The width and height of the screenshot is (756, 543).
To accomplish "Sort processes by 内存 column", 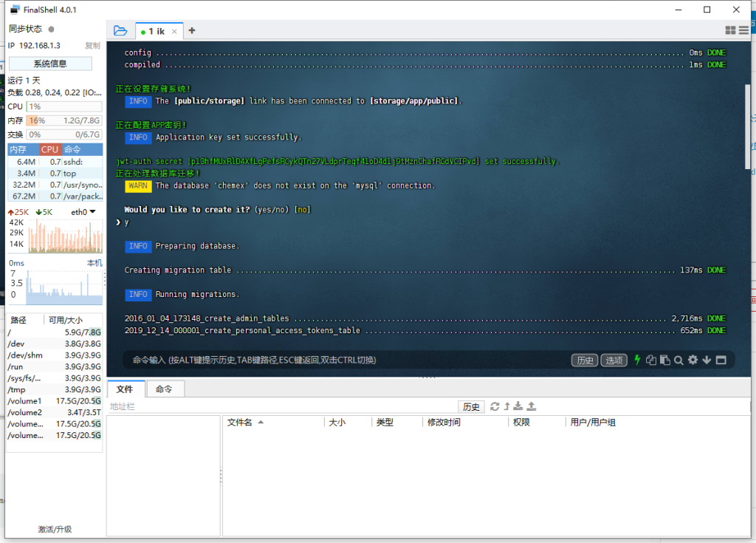I will point(23,150).
